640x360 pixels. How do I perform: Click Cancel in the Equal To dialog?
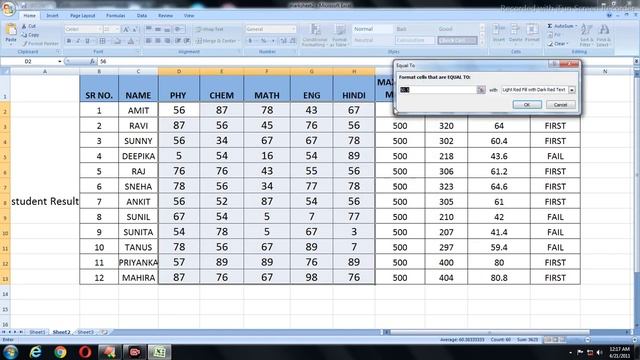[560, 105]
